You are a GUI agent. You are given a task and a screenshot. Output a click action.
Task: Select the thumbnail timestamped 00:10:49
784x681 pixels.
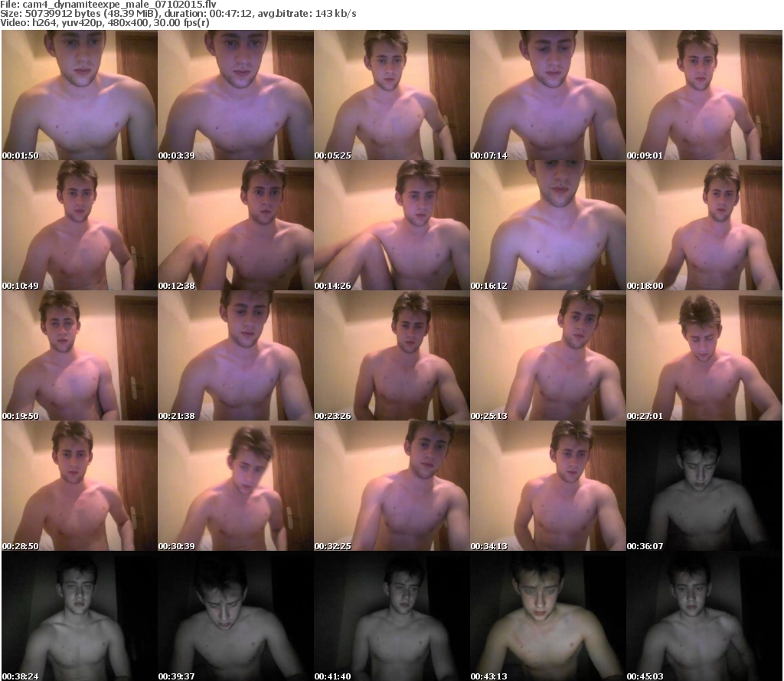(x=80, y=225)
